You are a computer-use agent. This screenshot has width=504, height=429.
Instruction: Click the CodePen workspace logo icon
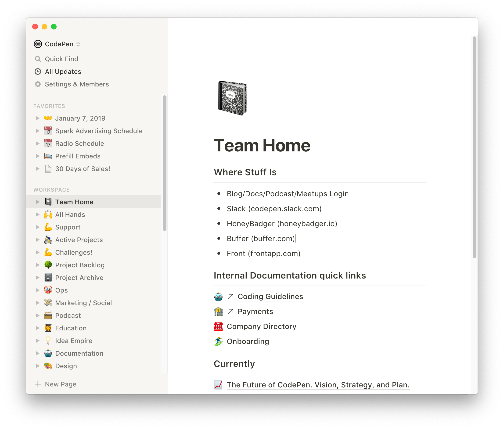38,44
